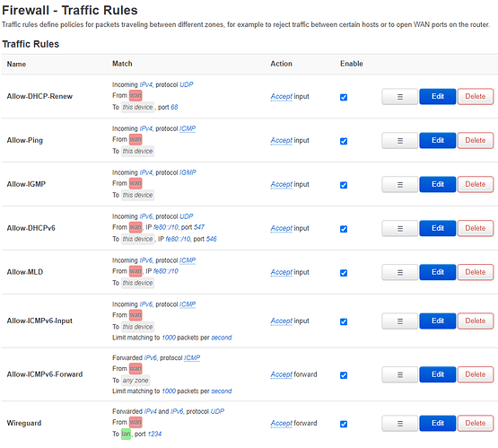Click the reorder handle for Wireguard rule
Image resolution: width=498 pixels, height=448 pixels.
[399, 424]
